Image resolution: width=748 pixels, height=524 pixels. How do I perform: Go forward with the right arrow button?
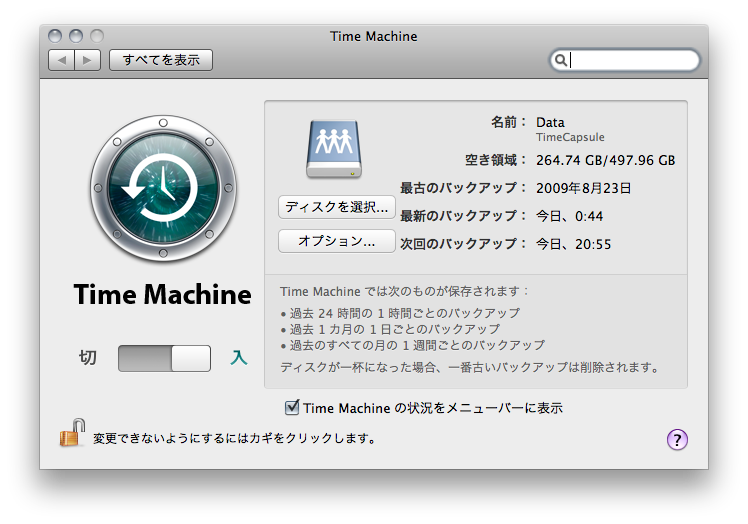click(87, 60)
